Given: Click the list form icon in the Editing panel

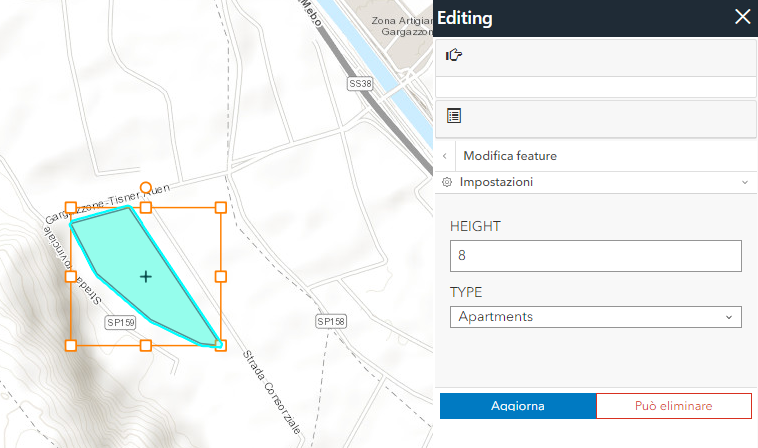Looking at the screenshot, I should (454, 116).
